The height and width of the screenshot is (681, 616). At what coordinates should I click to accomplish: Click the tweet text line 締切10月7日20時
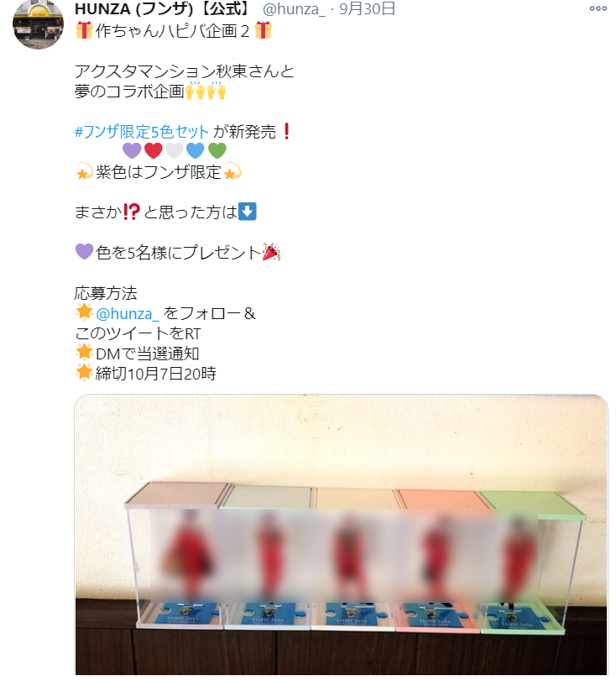[145, 374]
